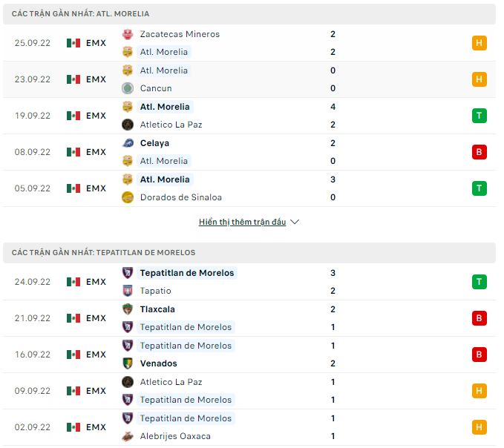Click the Venados team crest
This screenshot has height=448, width=504.
coord(128,363)
